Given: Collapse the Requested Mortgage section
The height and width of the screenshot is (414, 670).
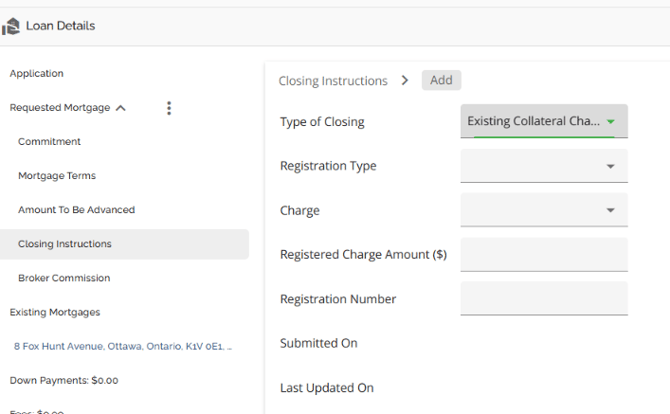Looking at the screenshot, I should [x=121, y=108].
